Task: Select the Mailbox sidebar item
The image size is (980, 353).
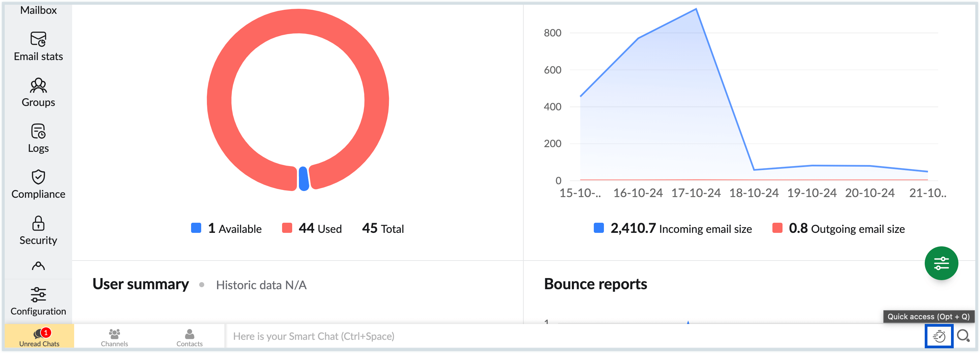Action: click(38, 10)
